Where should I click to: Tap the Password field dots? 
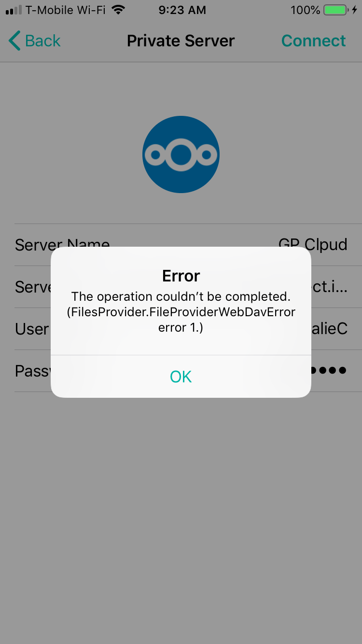[328, 371]
